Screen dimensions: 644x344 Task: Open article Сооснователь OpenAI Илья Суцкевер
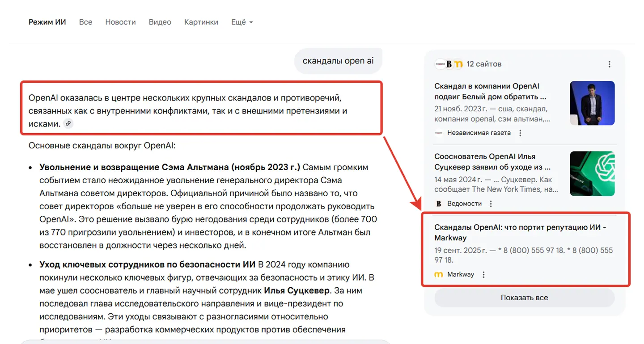pyautogui.click(x=492, y=162)
